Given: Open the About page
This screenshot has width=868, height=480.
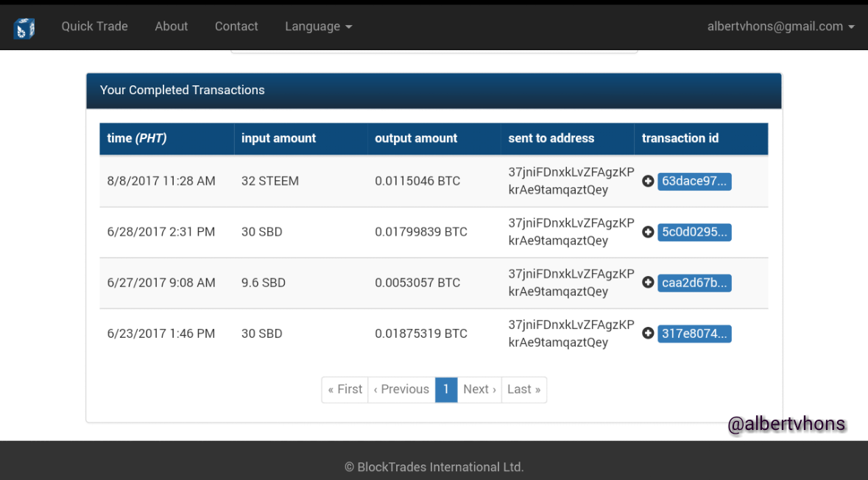Looking at the screenshot, I should 171,26.
